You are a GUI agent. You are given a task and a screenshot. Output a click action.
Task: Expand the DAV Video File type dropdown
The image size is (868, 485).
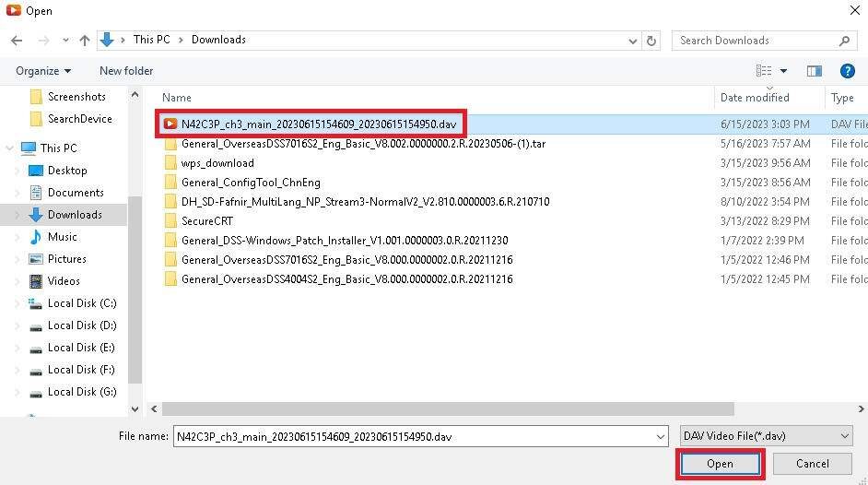click(x=845, y=436)
